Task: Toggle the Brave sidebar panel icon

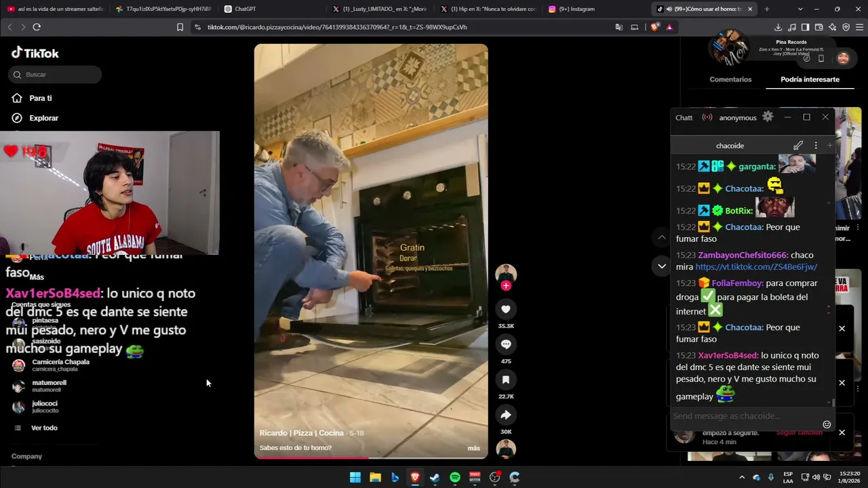Action: (x=805, y=27)
